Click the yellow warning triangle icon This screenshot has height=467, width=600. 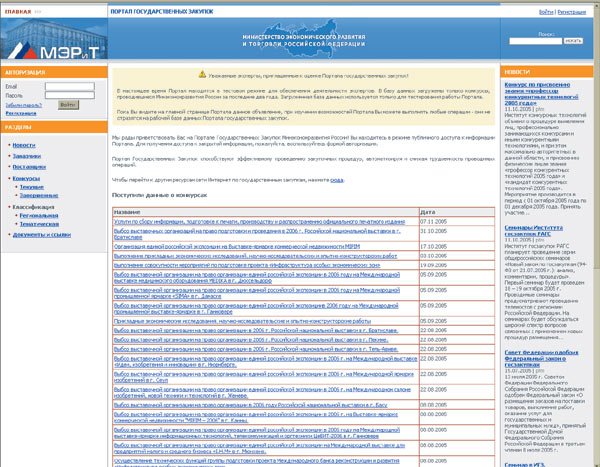[x=202, y=74]
